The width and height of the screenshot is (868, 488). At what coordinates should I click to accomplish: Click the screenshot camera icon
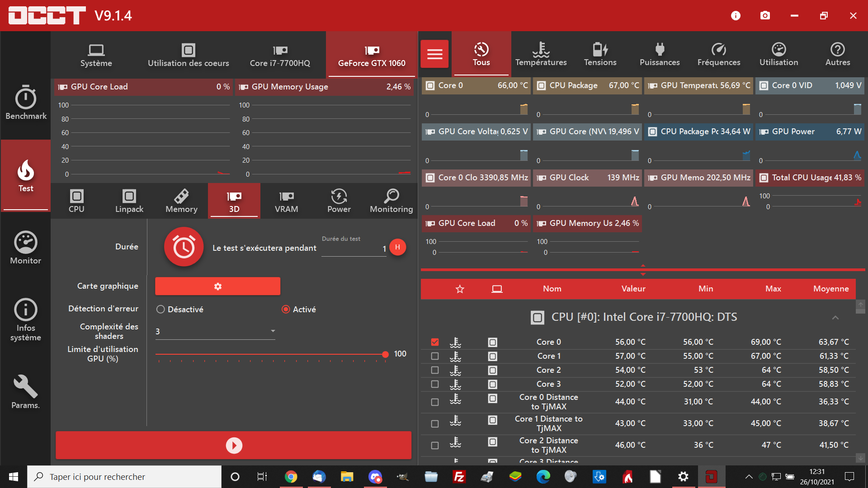[765, 15]
